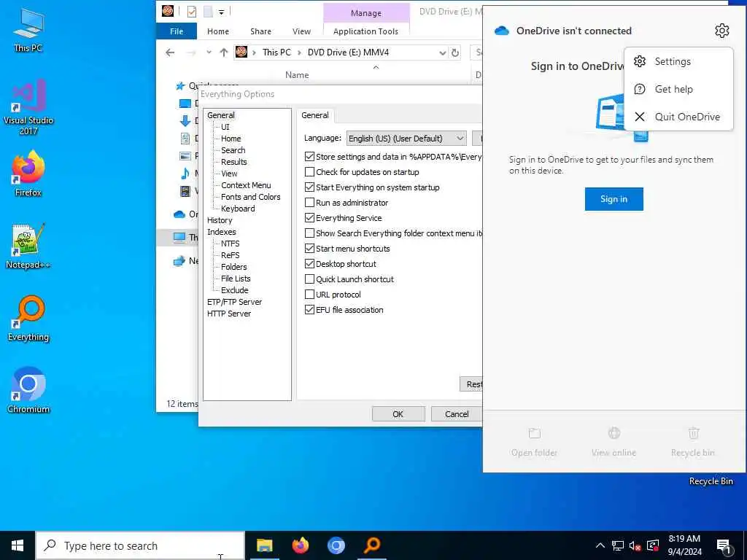
Task: Open Chromium desktop shortcut
Action: pos(28,391)
